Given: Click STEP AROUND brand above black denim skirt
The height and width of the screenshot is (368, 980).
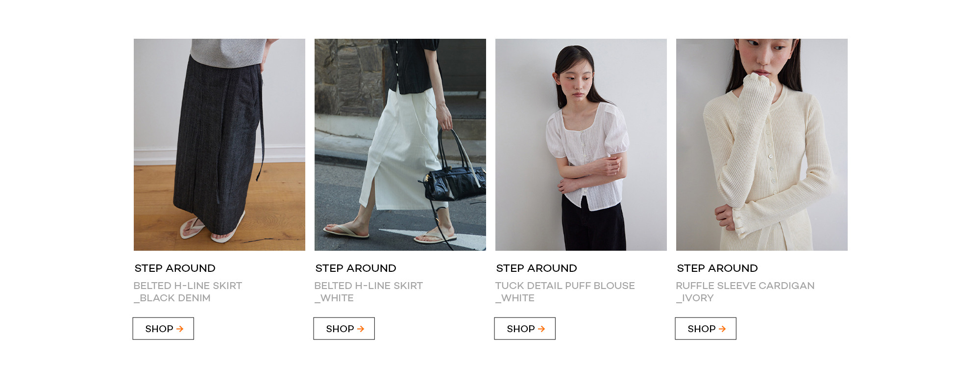Looking at the screenshot, I should (175, 268).
